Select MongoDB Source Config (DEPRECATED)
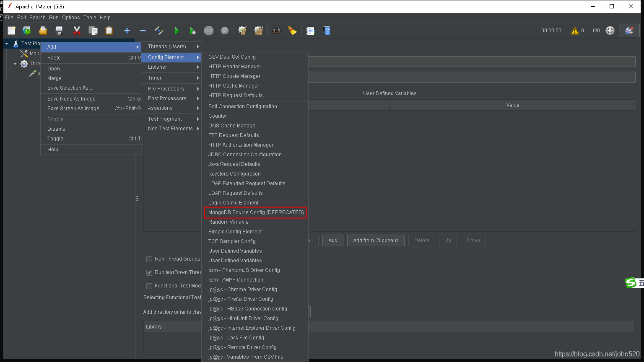Image resolution: width=644 pixels, height=362 pixels. pyautogui.click(x=255, y=212)
